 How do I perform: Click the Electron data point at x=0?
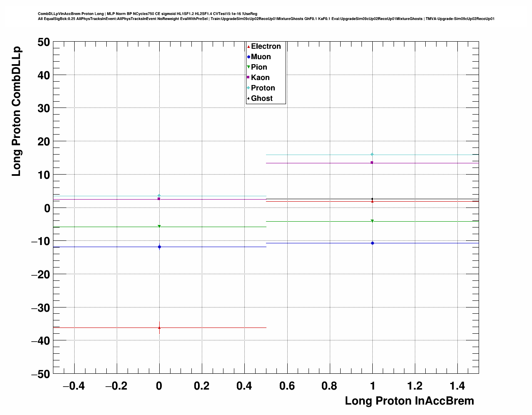click(x=159, y=328)
